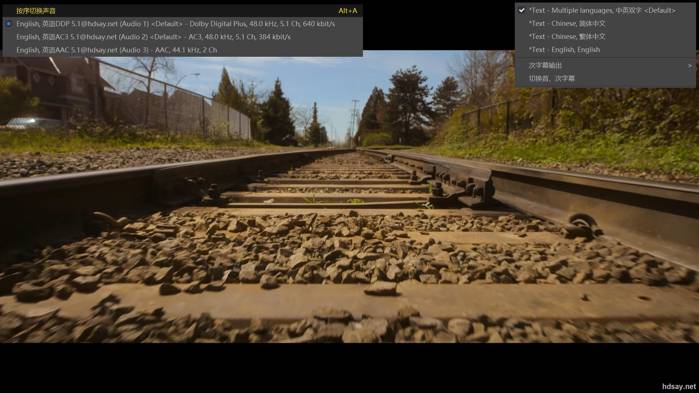Choose the AAC 2 Ch Audio 3 track
699x393 pixels.
(x=182, y=50)
